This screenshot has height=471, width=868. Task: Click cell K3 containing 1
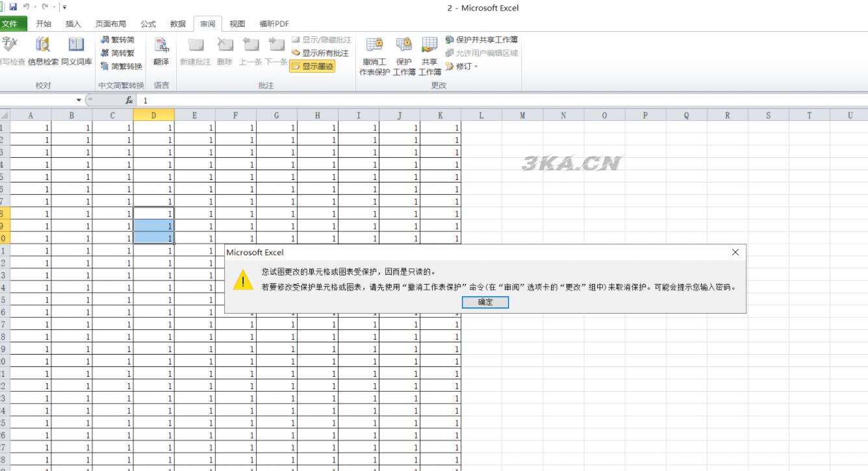440,153
